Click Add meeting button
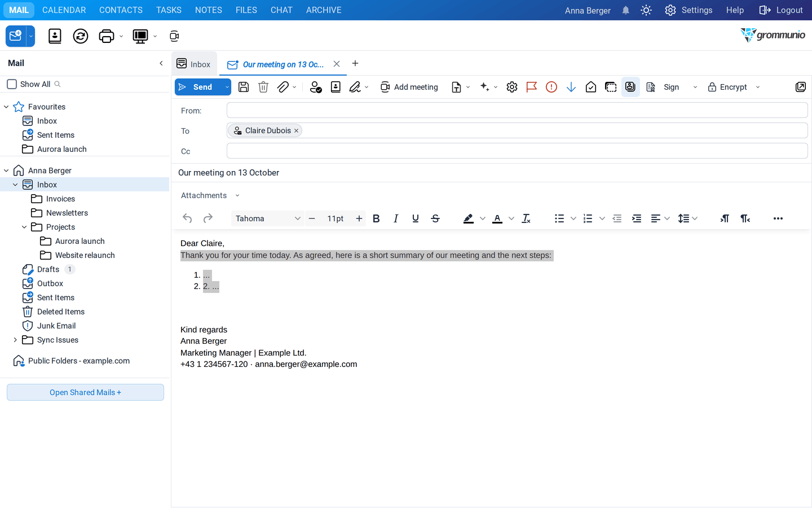812x508 pixels. [409, 87]
